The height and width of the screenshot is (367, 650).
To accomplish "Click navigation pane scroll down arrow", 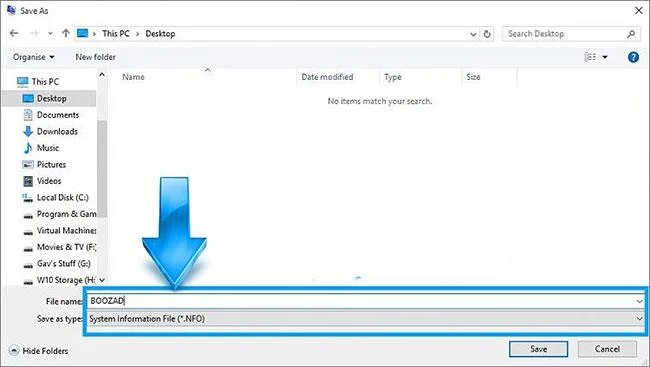I will [102, 280].
